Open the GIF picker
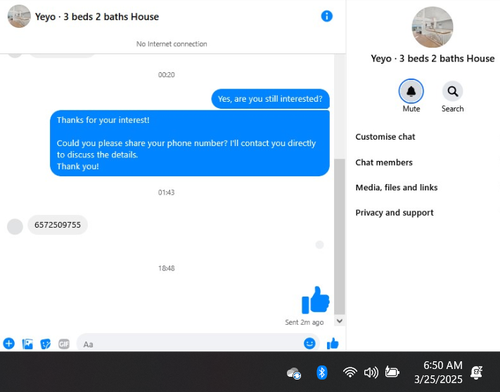 pos(64,344)
